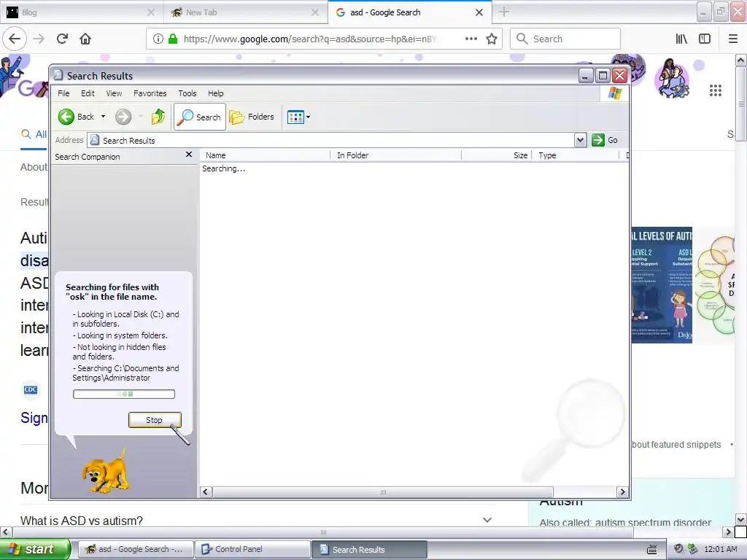
Task: Click the green padlock in URL bar
Action: tap(173, 39)
